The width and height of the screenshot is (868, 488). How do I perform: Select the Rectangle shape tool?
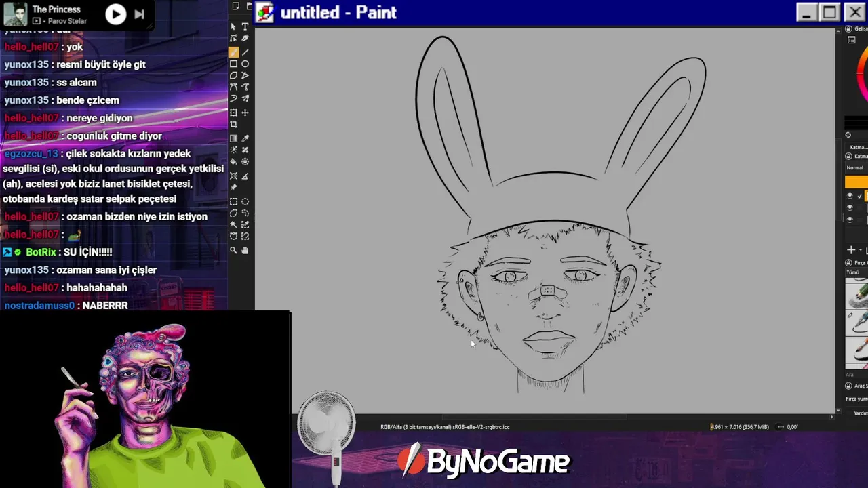233,64
